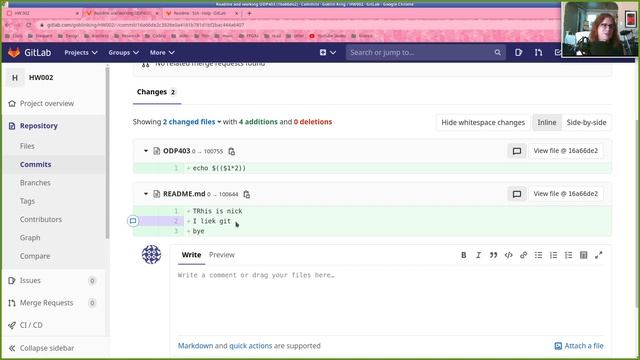Toggle comments for ODP403 file
640x360 pixels.
pyautogui.click(x=517, y=151)
